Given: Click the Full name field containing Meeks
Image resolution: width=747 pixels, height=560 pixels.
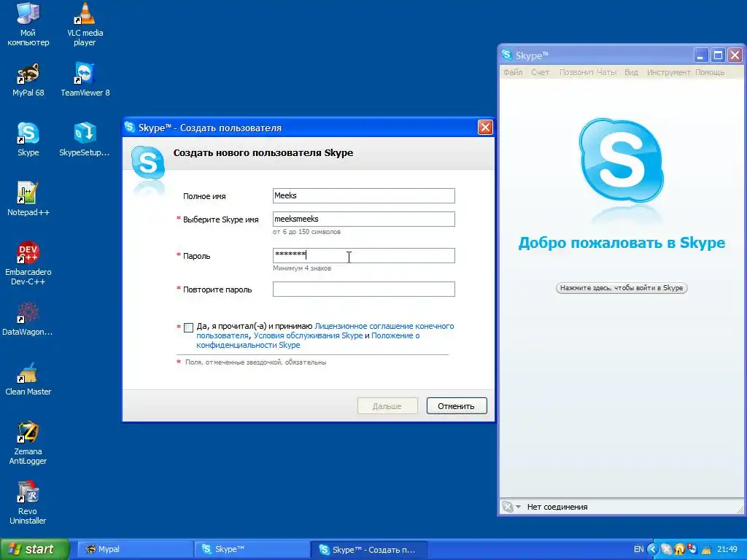Looking at the screenshot, I should click(x=363, y=195).
